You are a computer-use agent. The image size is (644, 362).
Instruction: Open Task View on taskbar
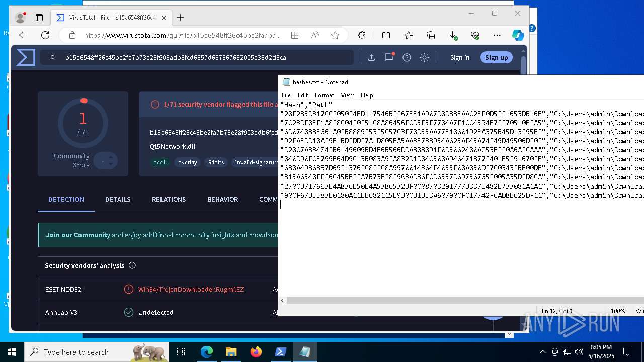pyautogui.click(x=182, y=352)
